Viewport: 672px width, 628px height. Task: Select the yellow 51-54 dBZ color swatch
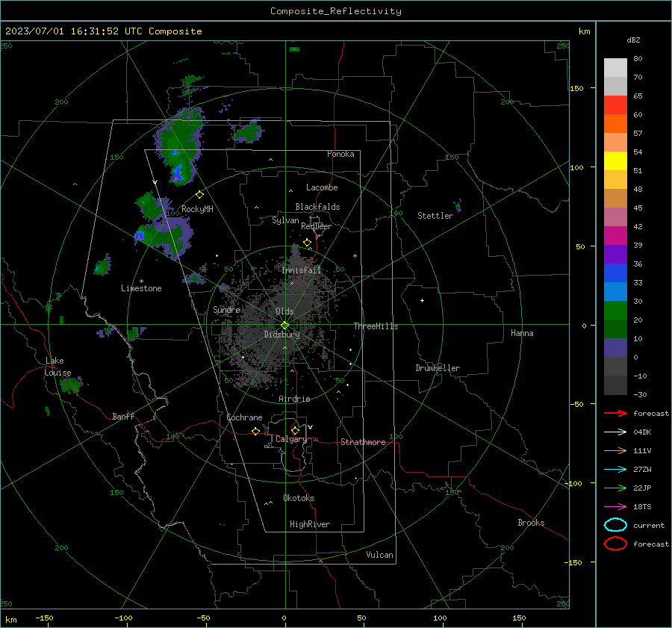615,161
